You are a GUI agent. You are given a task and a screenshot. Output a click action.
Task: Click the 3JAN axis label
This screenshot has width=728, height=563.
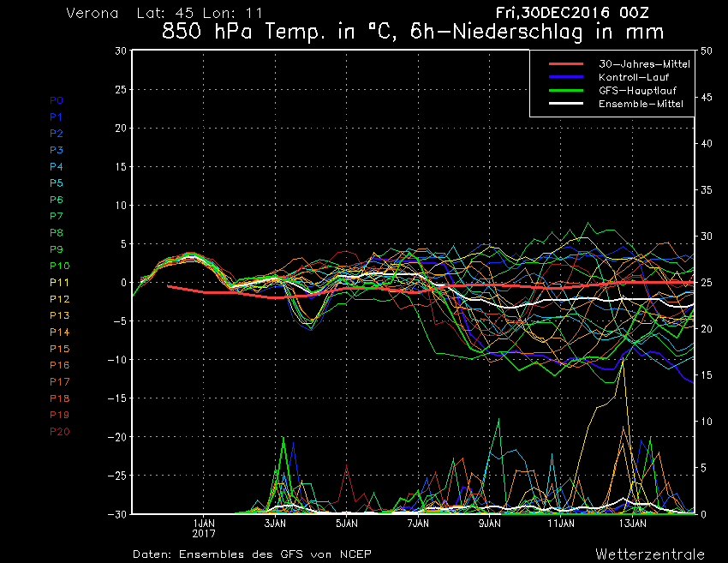[275, 524]
